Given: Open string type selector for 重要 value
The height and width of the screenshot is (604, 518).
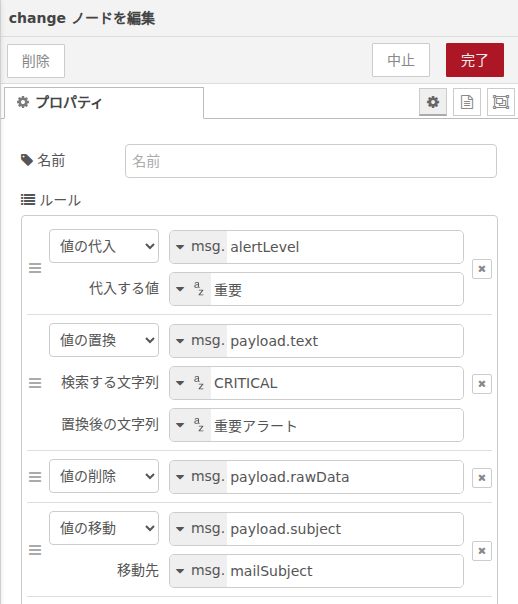Looking at the screenshot, I should [x=190, y=289].
